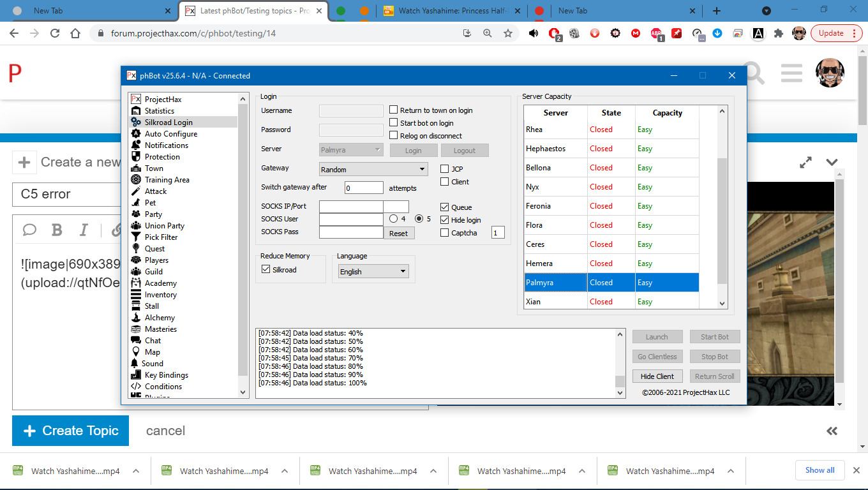Expand the downloaded mp4 file options chevron
This screenshot has width=868, height=490.
136,471
